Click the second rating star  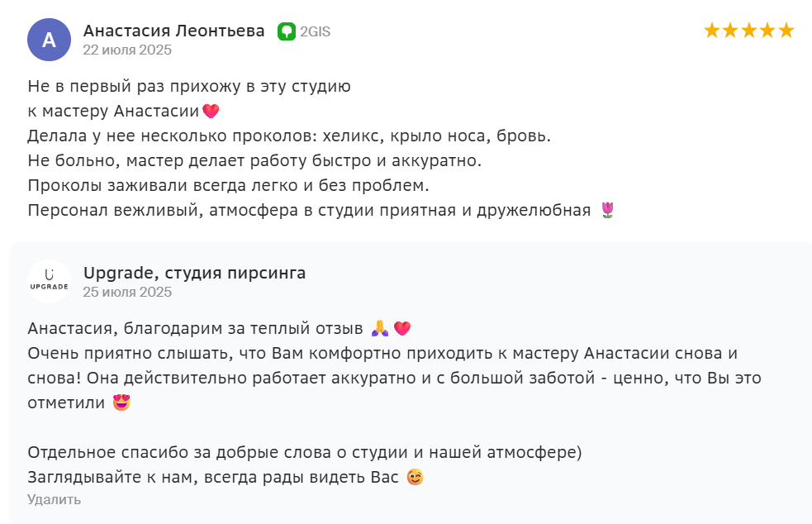click(x=730, y=31)
